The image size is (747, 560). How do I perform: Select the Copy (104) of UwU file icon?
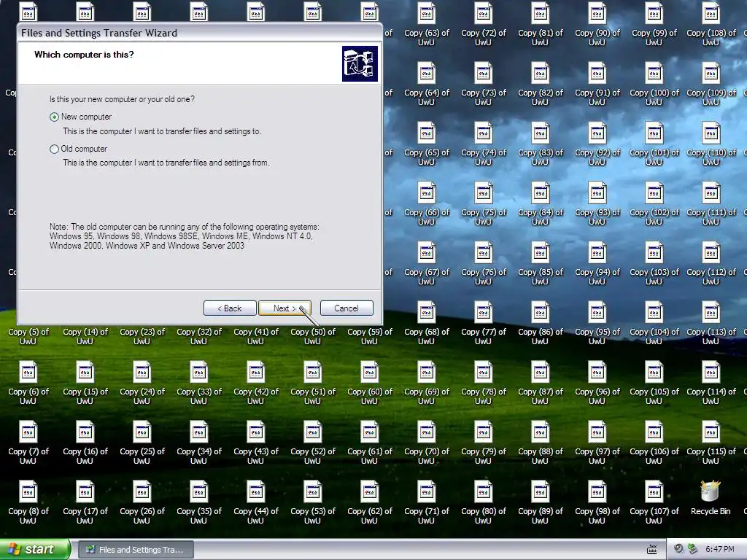[x=654, y=312]
